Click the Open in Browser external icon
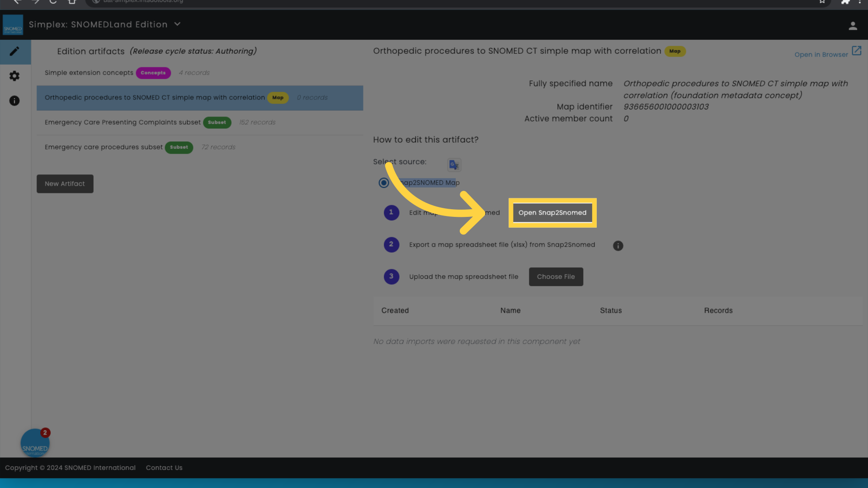868x488 pixels. [857, 51]
